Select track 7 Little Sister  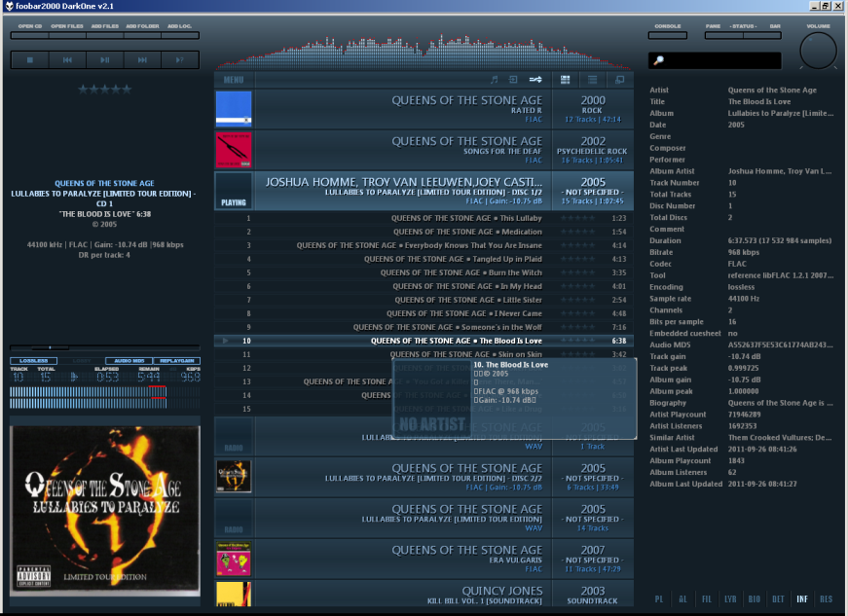424,300
